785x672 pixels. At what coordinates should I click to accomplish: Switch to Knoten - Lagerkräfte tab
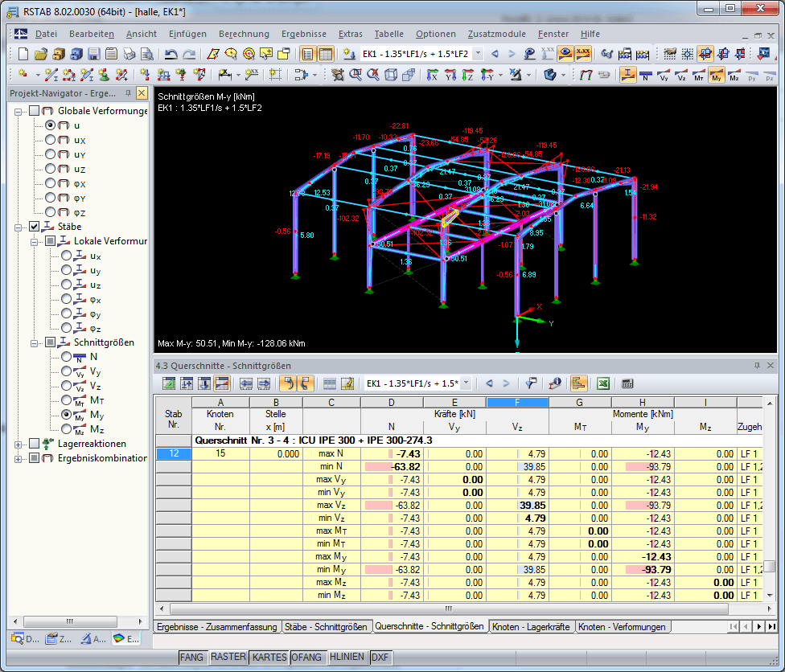click(x=530, y=627)
